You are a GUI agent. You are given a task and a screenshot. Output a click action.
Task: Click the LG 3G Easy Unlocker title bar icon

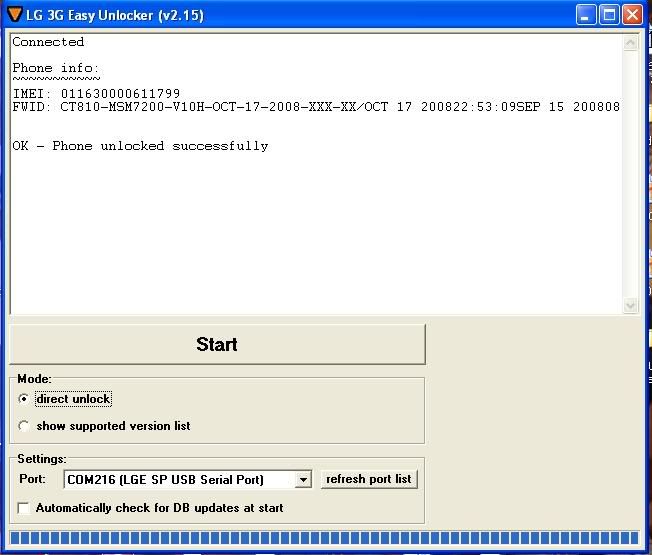coord(15,14)
